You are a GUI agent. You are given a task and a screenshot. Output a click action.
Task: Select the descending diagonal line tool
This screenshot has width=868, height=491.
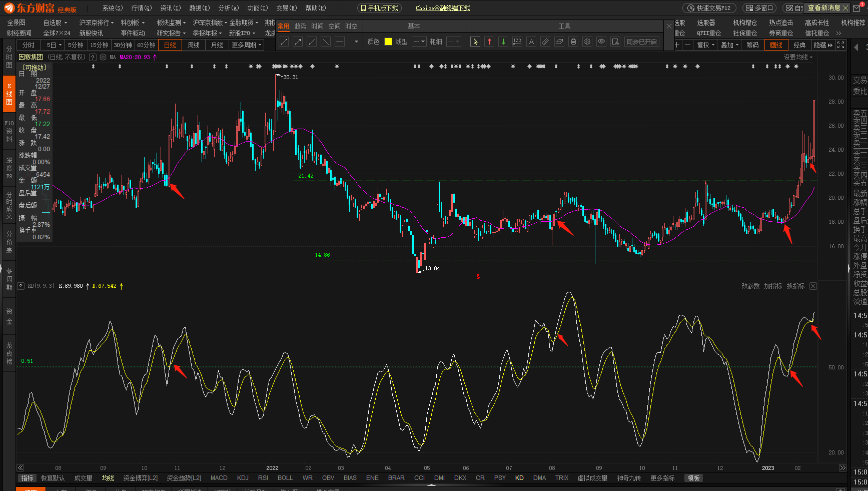[x=326, y=42]
